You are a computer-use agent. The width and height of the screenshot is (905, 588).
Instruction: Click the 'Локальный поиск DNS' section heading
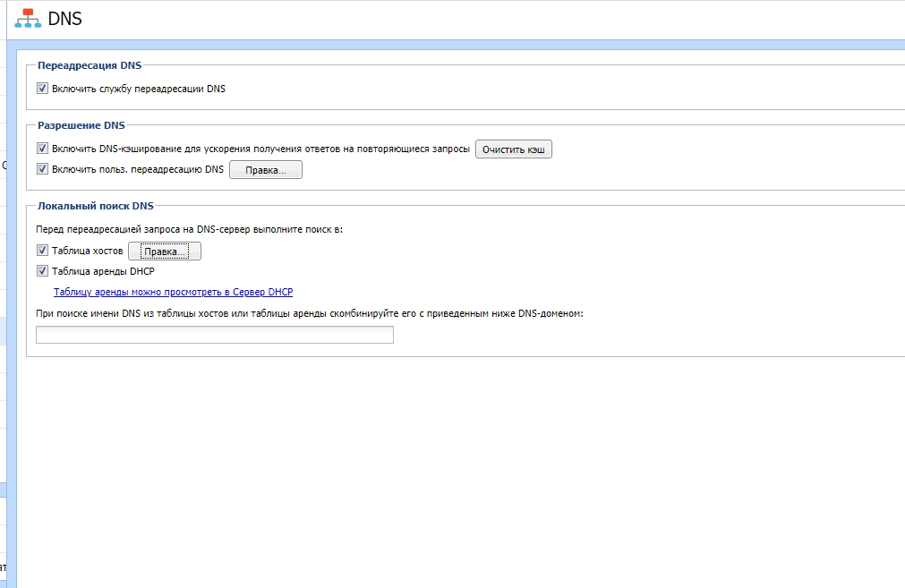[x=96, y=206]
